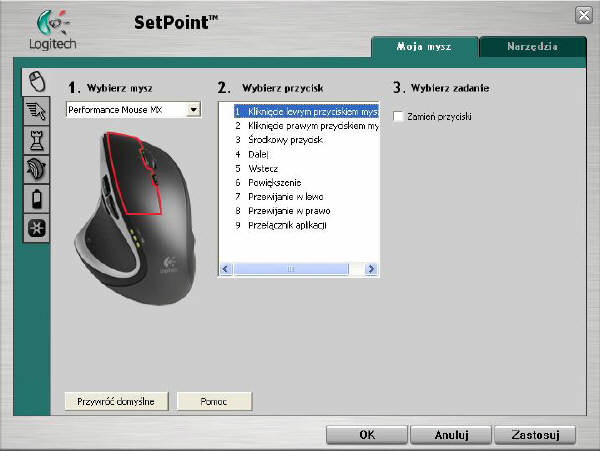Image resolution: width=600 pixels, height=451 pixels.
Task: Open help with the Pomoc button
Action: pos(214,401)
